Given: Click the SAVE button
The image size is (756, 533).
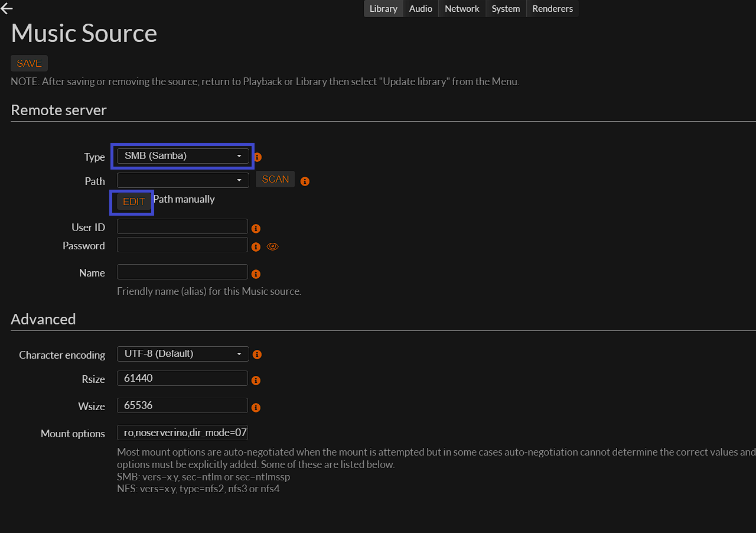Looking at the screenshot, I should tap(29, 63).
